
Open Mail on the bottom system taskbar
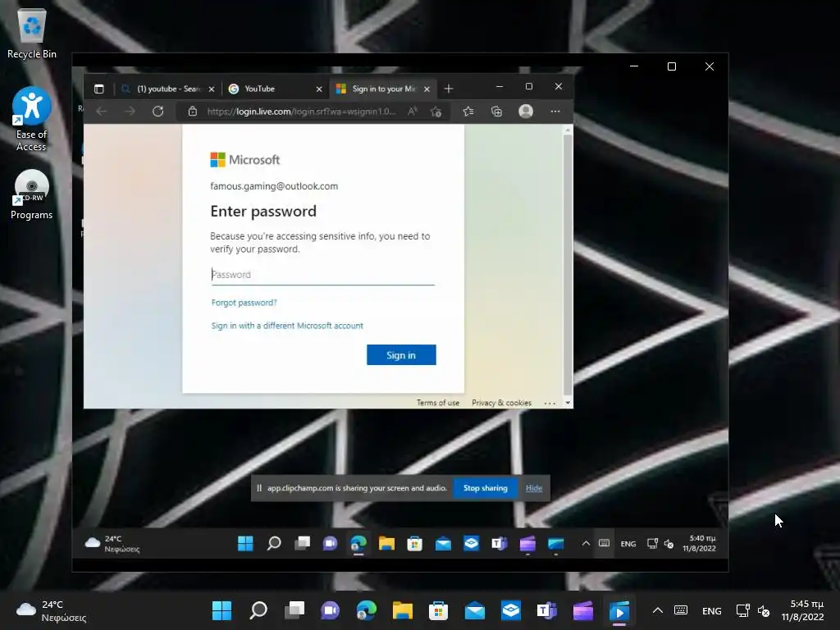(x=475, y=610)
